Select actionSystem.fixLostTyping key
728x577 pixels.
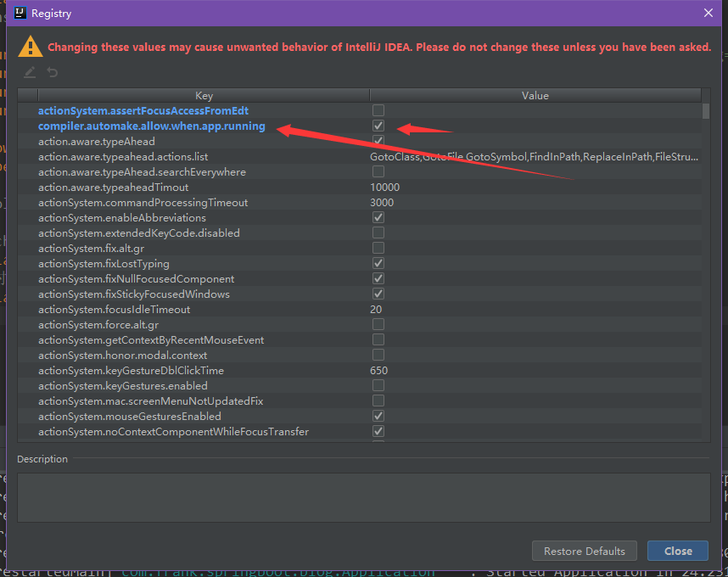pyautogui.click(x=104, y=264)
